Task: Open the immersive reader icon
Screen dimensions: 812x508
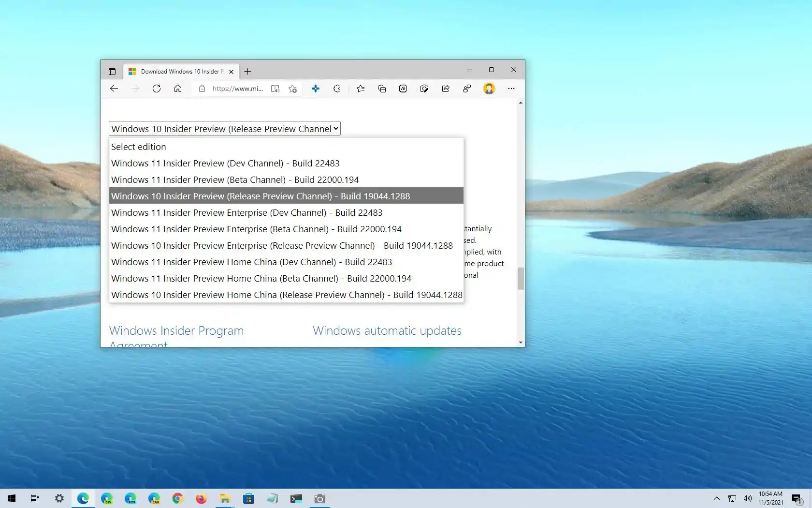Action: click(x=275, y=89)
